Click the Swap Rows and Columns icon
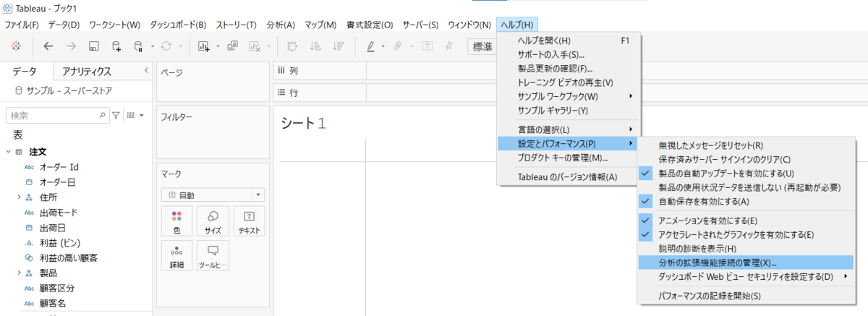This screenshot has width=868, height=316. pos(293,46)
